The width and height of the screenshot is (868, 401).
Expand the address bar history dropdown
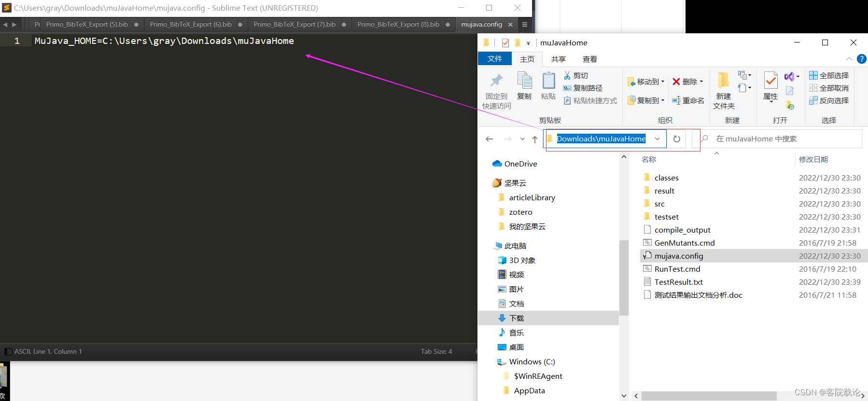[x=658, y=139]
